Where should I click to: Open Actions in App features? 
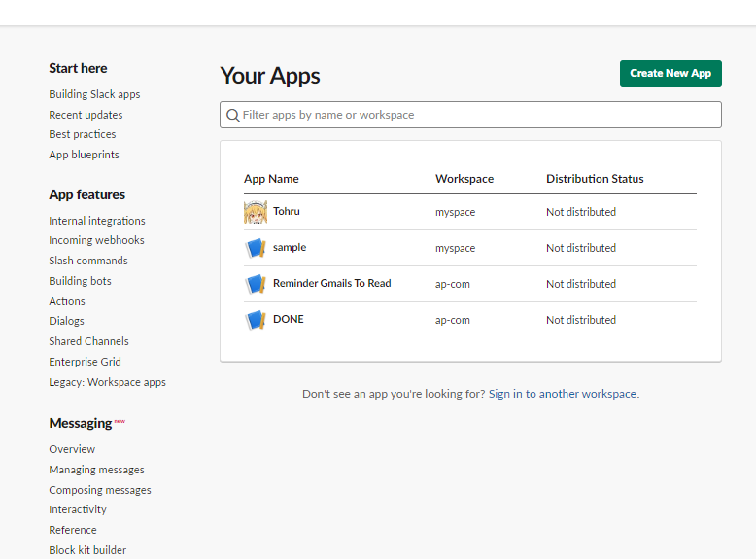[x=67, y=301]
